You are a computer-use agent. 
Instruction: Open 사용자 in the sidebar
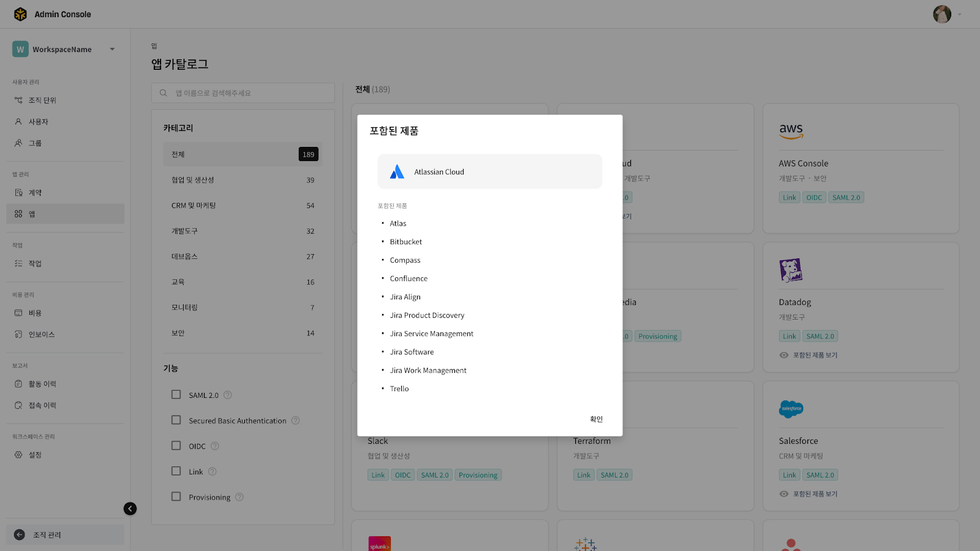click(65, 122)
